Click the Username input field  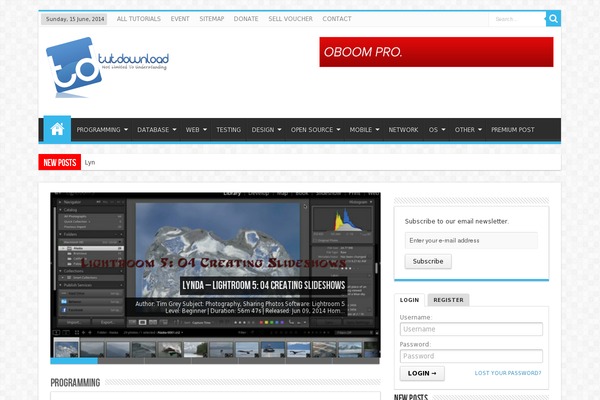pos(471,329)
